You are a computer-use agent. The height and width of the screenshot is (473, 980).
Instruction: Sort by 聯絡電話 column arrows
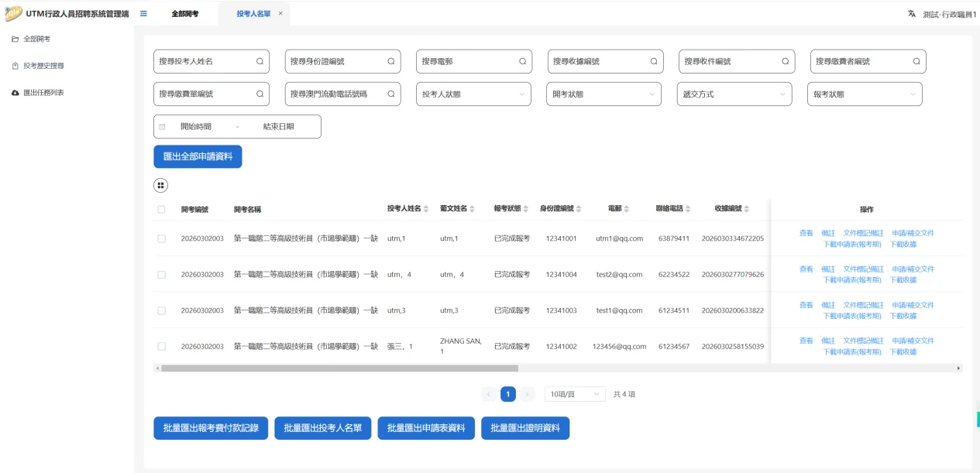click(689, 209)
